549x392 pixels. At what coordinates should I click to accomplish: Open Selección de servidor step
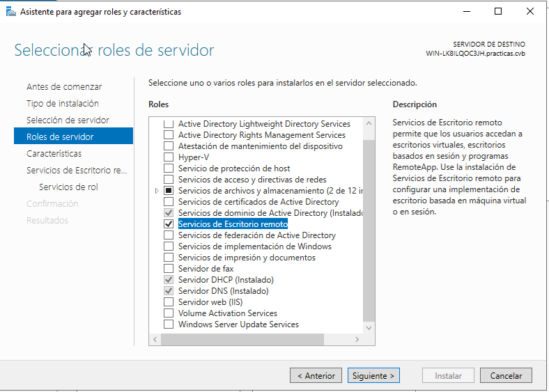[x=68, y=120]
